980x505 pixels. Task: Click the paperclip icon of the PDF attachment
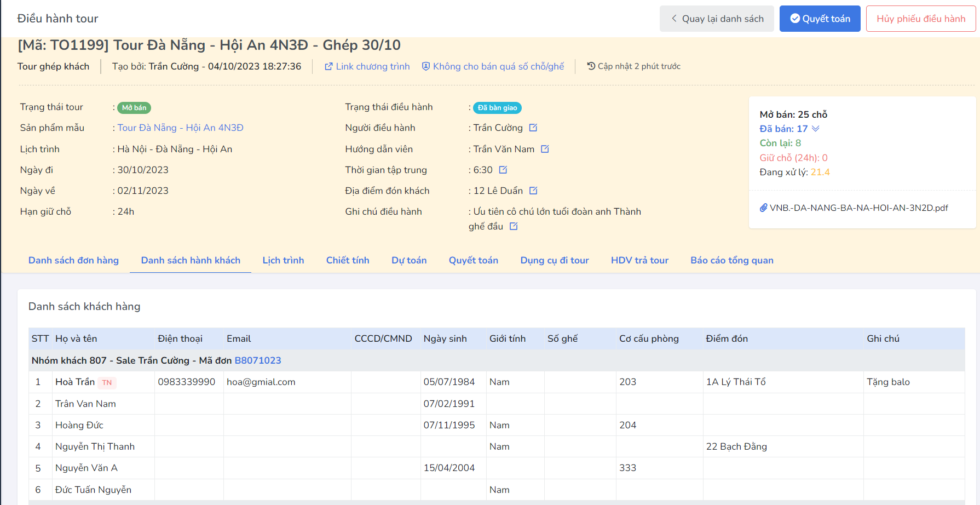[763, 208]
